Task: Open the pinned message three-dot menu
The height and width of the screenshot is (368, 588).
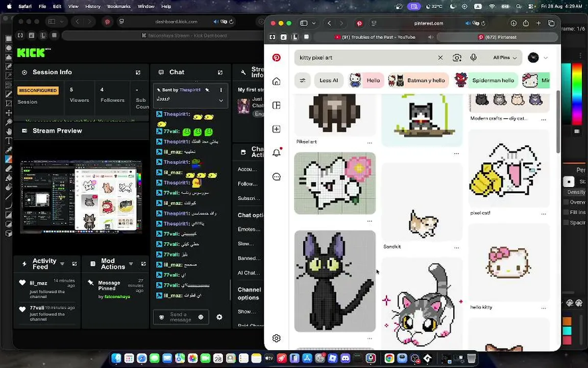Action: (221, 90)
